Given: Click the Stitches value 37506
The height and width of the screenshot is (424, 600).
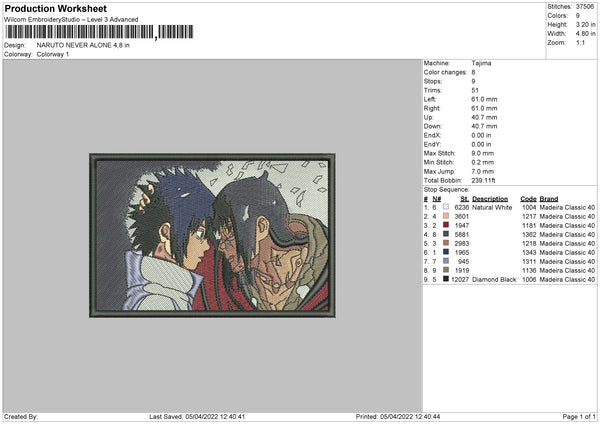Looking at the screenshot, I should coord(585,7).
